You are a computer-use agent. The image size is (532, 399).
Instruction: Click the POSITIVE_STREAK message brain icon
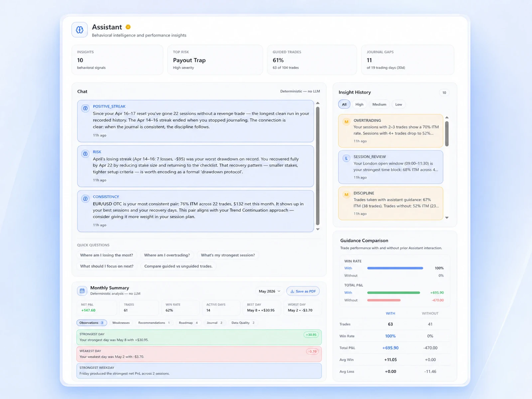[x=85, y=108]
